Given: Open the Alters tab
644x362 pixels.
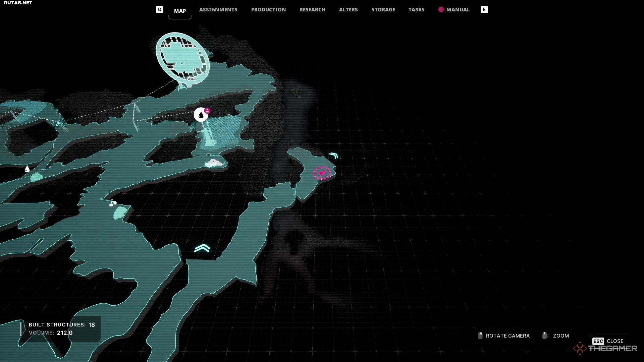Looking at the screenshot, I should tap(348, 9).
